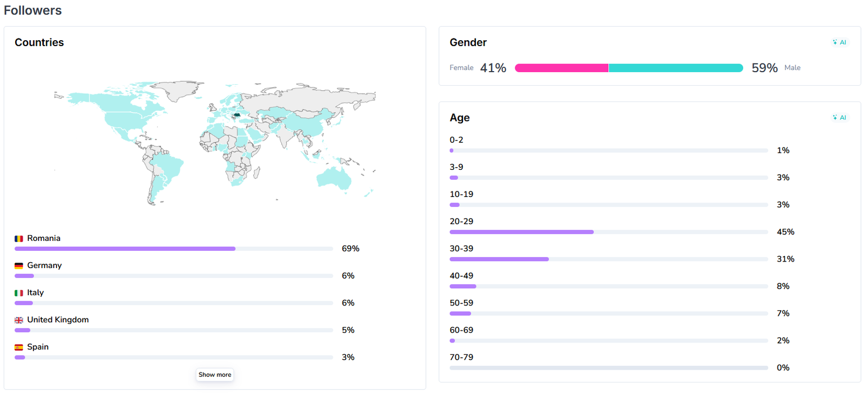Screen dimensions: 868x394
Task: Click the Spain country label
Action: coord(38,347)
